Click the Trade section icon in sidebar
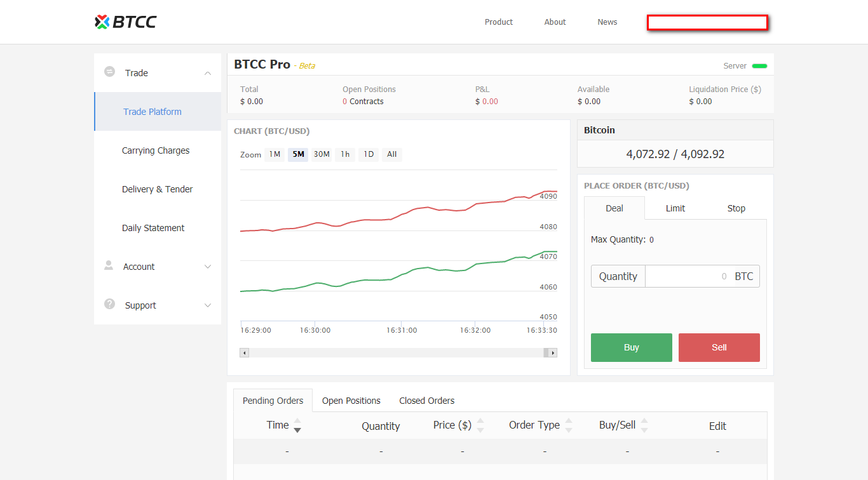Viewport: 868px width, 480px height. click(109, 72)
